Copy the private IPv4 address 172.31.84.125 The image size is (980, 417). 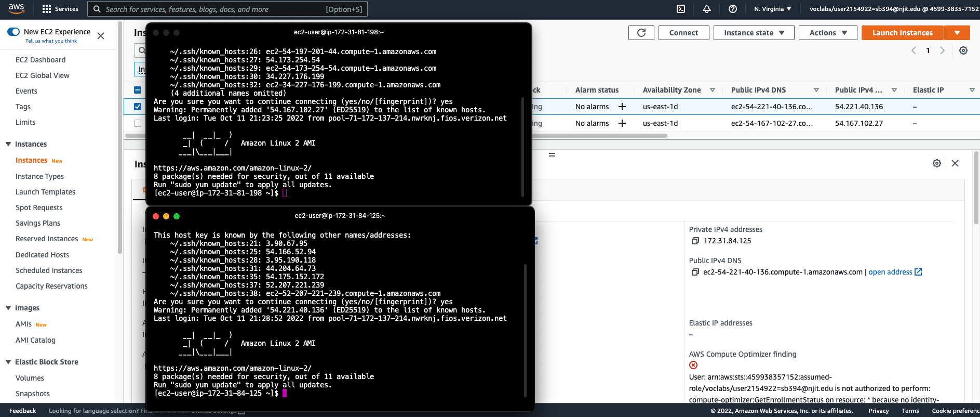click(695, 241)
